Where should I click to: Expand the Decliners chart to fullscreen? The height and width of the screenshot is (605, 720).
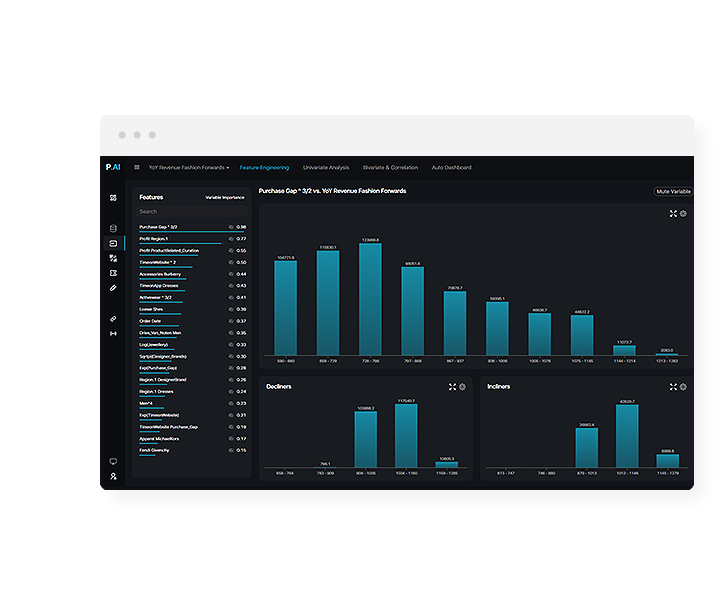click(453, 386)
